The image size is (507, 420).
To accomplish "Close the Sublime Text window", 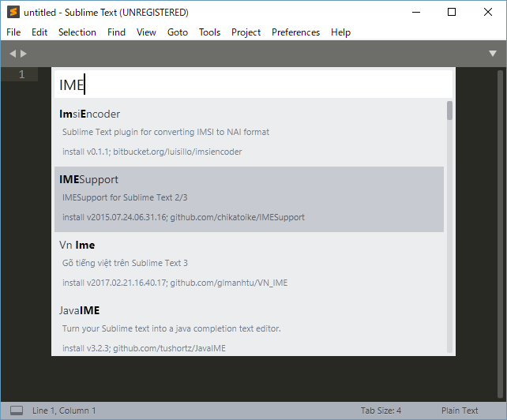I will (x=488, y=13).
